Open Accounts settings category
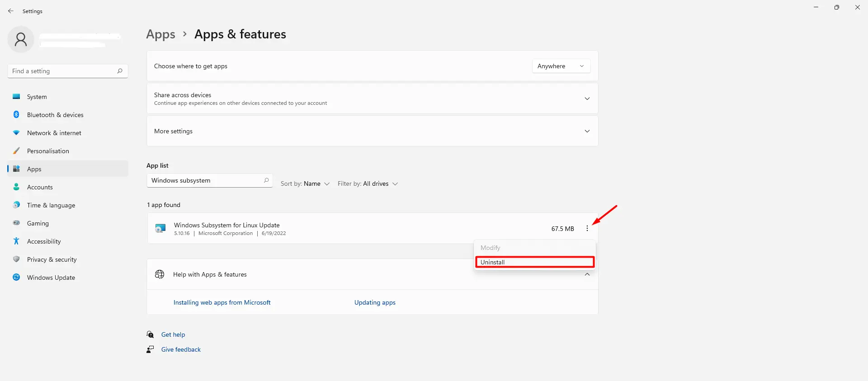This screenshot has height=381, width=868. (x=68, y=187)
